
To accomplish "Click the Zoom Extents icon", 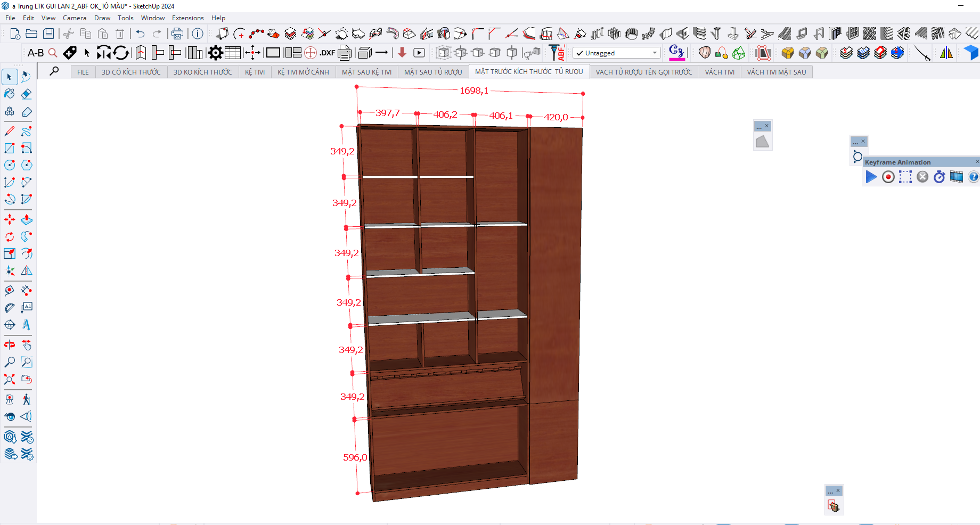I will point(10,379).
